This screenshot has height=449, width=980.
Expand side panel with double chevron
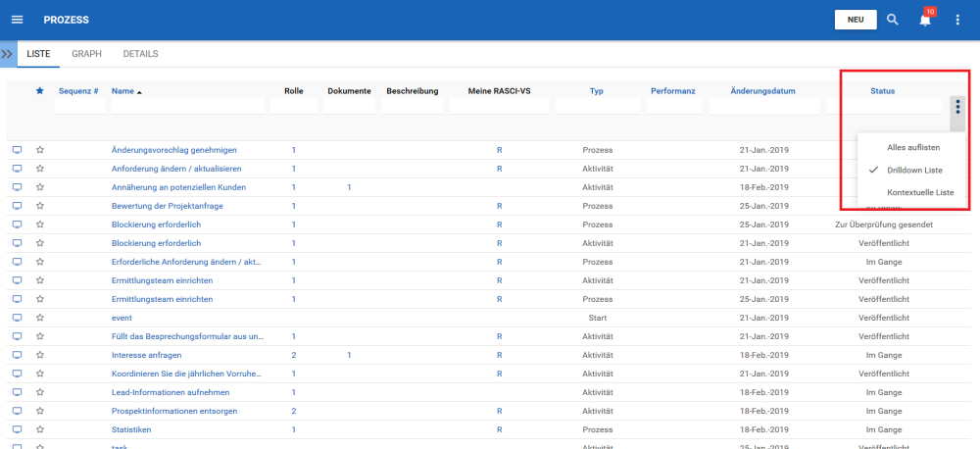(x=7, y=54)
